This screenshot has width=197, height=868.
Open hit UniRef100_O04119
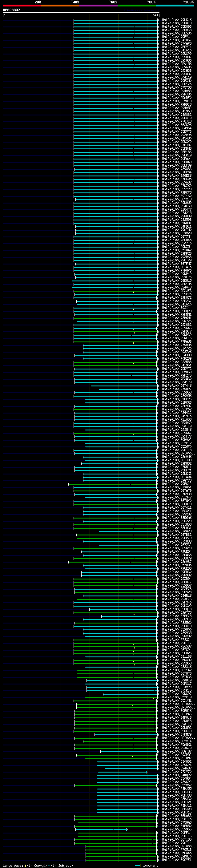point(177,78)
